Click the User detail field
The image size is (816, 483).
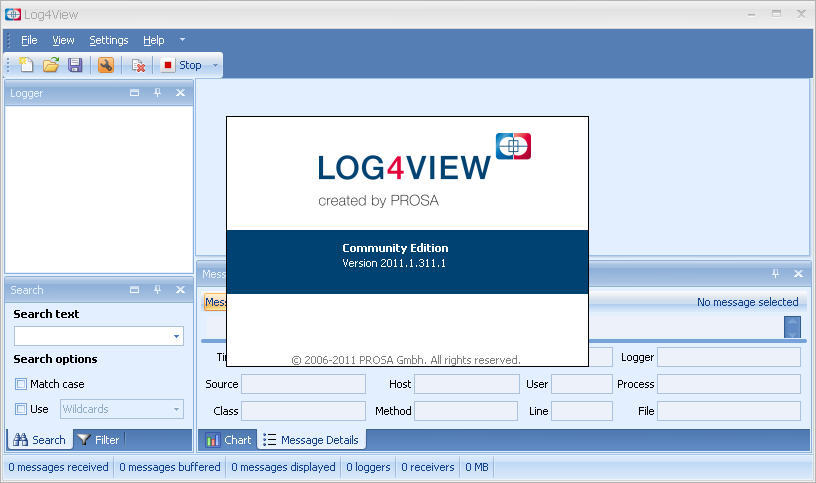point(582,384)
